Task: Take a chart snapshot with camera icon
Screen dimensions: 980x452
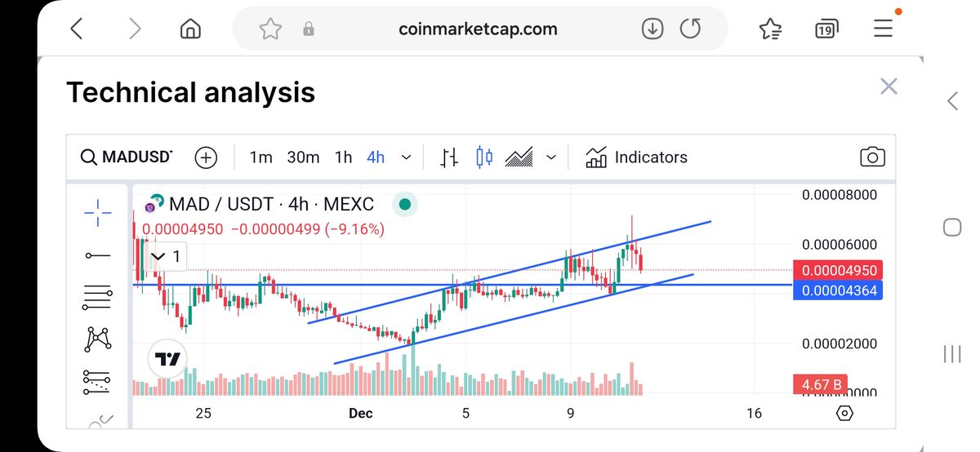Action: (873, 157)
